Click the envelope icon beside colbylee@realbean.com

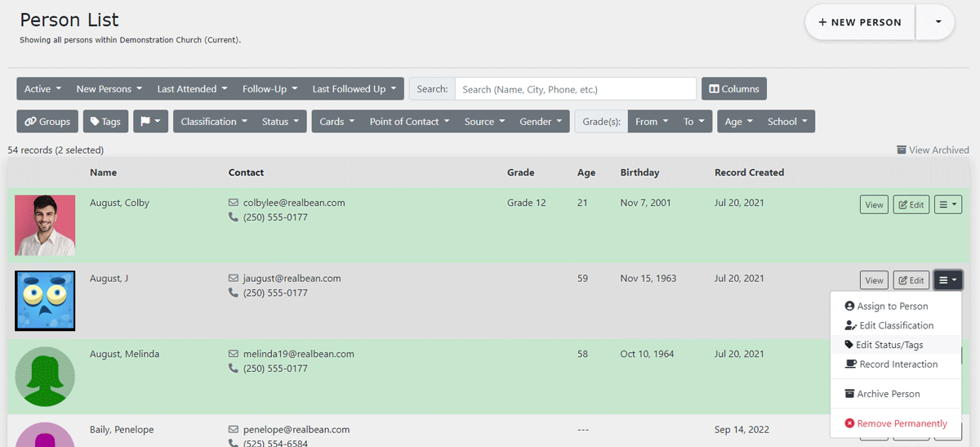pos(234,203)
